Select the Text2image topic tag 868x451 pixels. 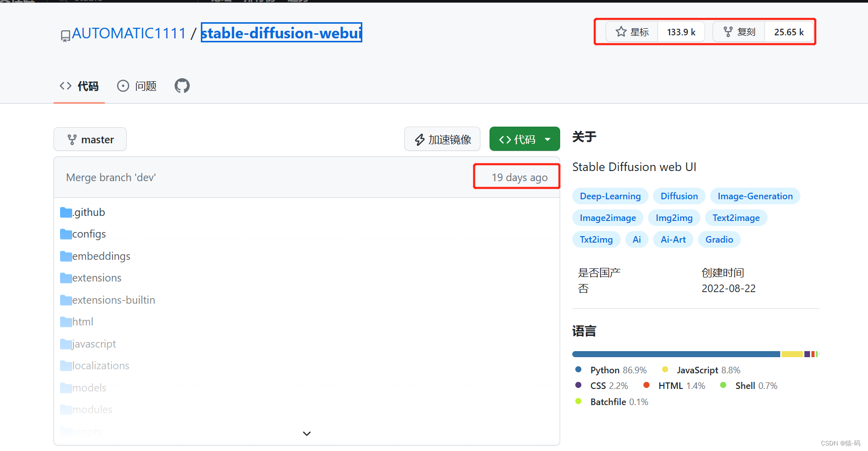[x=736, y=218]
